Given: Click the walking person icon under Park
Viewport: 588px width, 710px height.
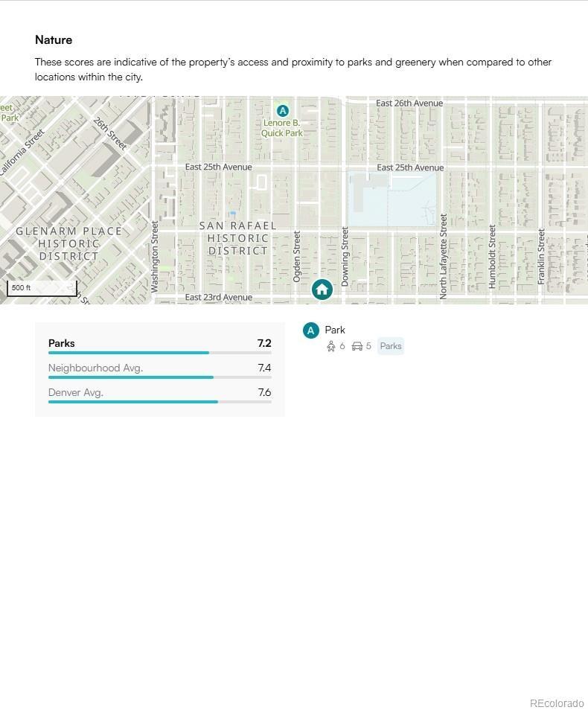Looking at the screenshot, I should (x=331, y=346).
